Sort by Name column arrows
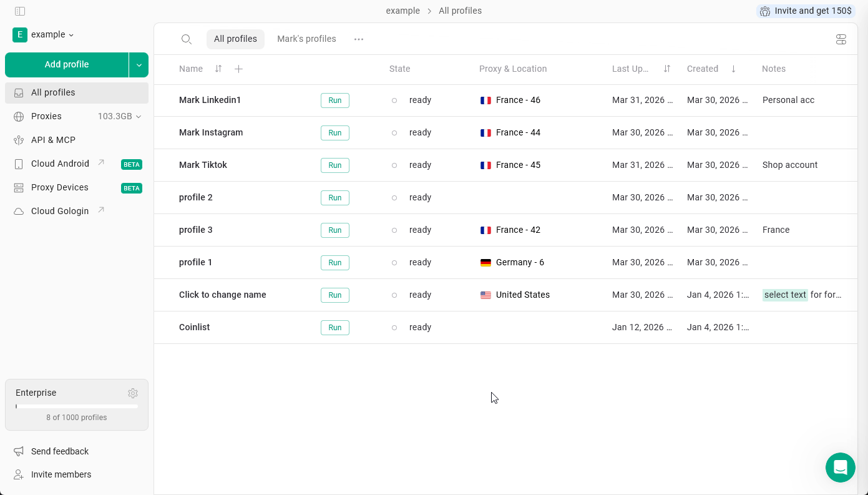This screenshot has width=868, height=495. tap(218, 69)
